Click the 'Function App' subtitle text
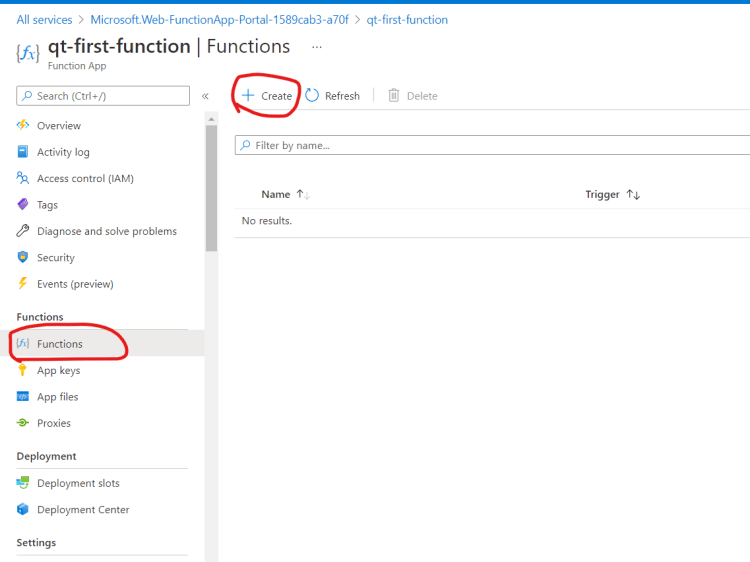 [77, 66]
